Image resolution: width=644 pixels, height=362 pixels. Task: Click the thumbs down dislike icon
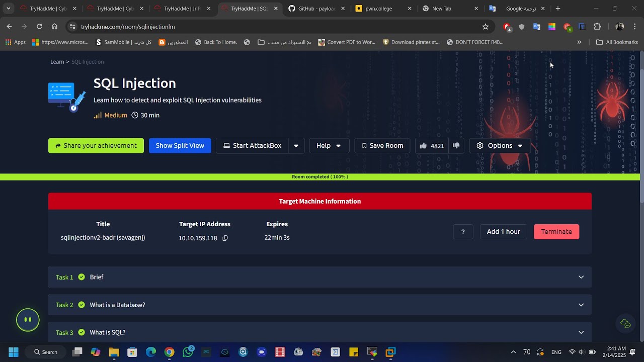456,146
